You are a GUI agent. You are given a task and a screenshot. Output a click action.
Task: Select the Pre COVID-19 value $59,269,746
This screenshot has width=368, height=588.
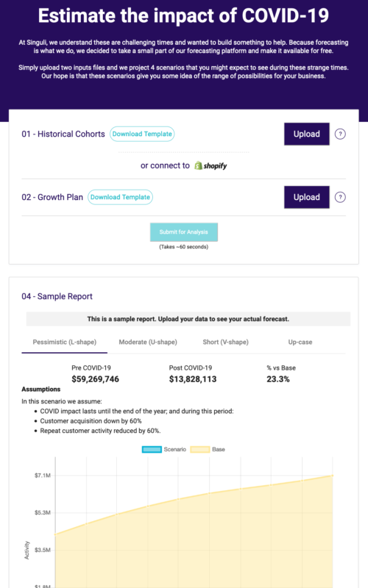96,379
